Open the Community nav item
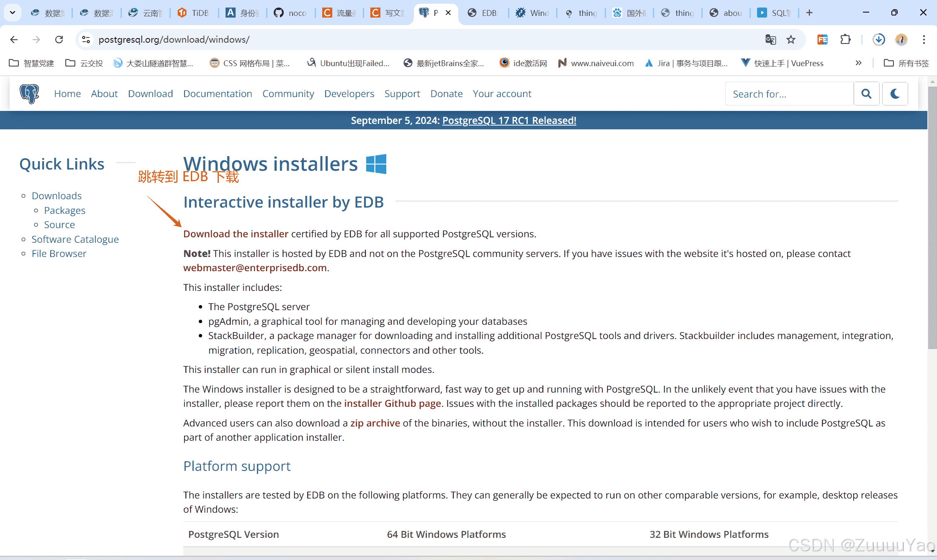The image size is (937, 560). [x=288, y=93]
